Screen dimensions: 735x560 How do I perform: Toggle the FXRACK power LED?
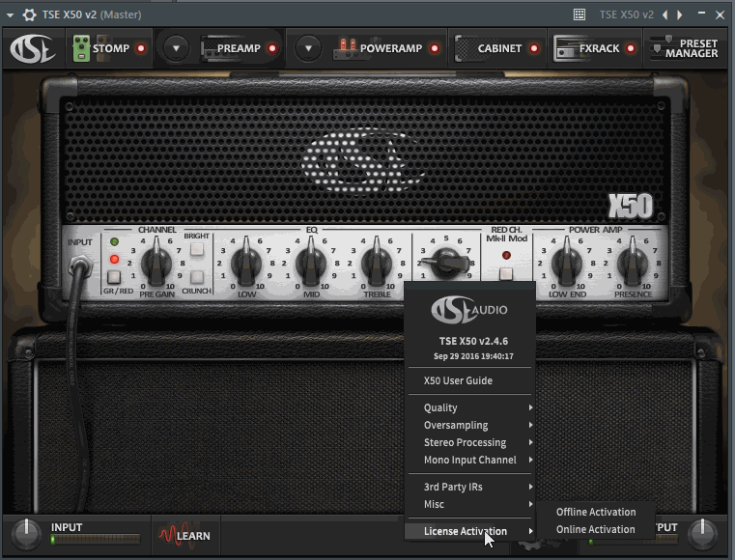pyautogui.click(x=631, y=48)
